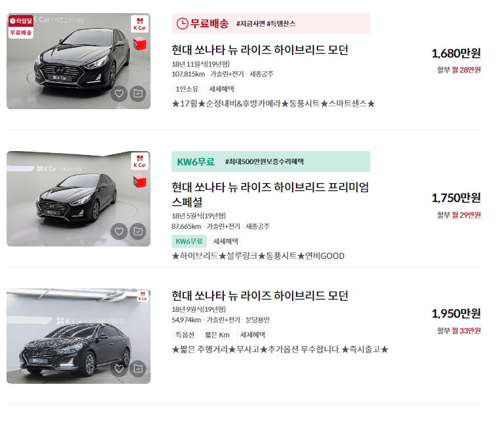504x425 pixels.
Task: Favorite the 1,950만원 Sonata with heart icon
Action: [x=119, y=369]
